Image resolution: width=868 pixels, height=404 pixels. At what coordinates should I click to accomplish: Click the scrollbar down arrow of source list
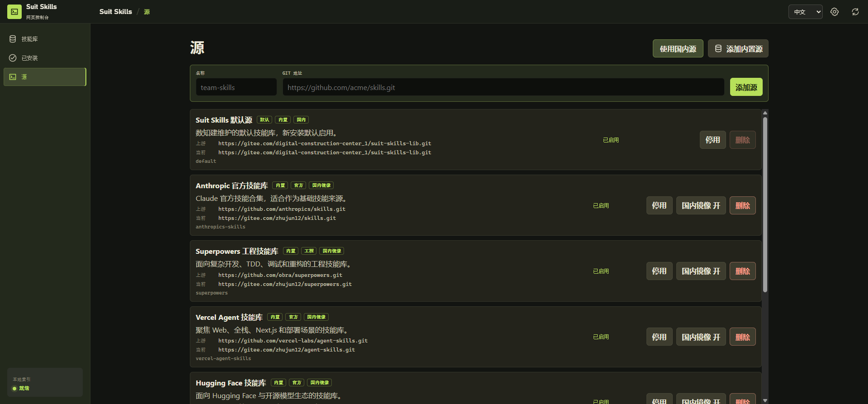(765, 400)
